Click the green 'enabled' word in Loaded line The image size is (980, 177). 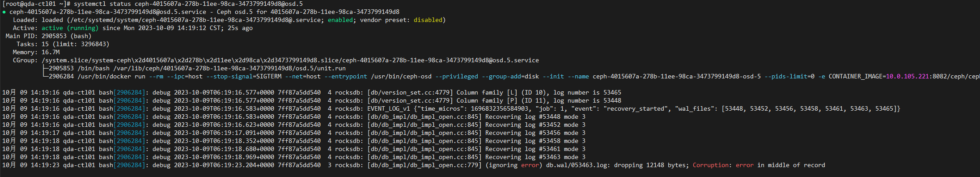click(x=340, y=20)
